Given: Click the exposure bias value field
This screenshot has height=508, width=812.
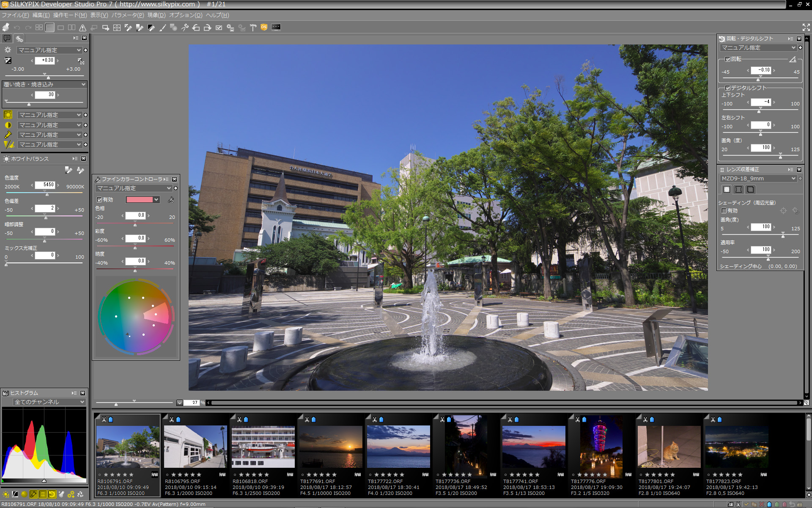Looking at the screenshot, I should point(45,61).
